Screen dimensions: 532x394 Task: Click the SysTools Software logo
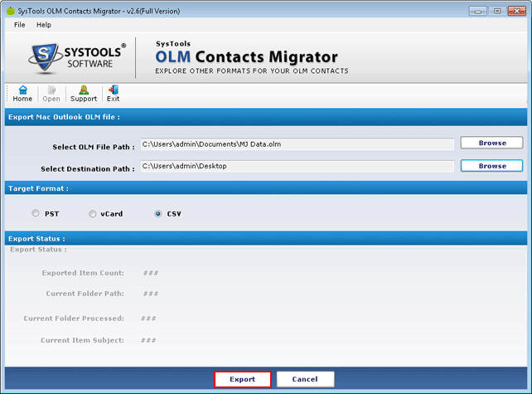[x=77, y=57]
